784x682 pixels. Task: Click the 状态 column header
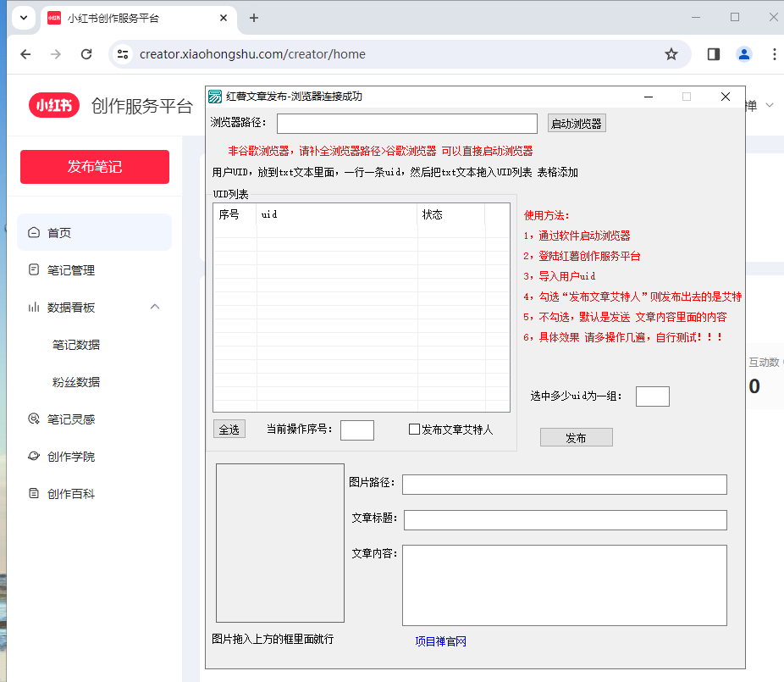[x=451, y=214]
